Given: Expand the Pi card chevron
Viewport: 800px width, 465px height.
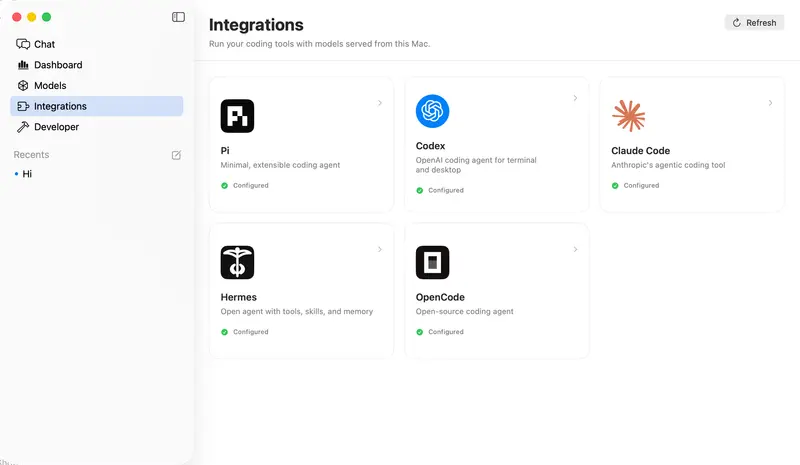Looking at the screenshot, I should coord(380,103).
